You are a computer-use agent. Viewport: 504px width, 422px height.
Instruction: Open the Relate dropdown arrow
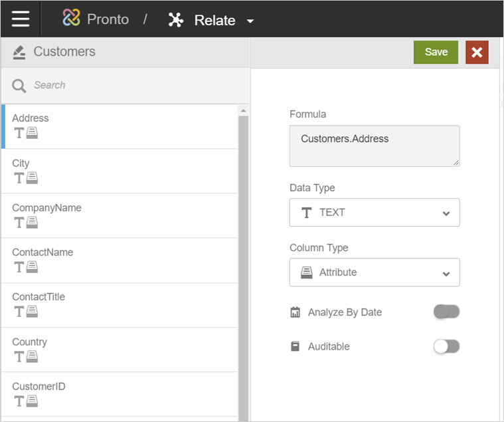250,21
